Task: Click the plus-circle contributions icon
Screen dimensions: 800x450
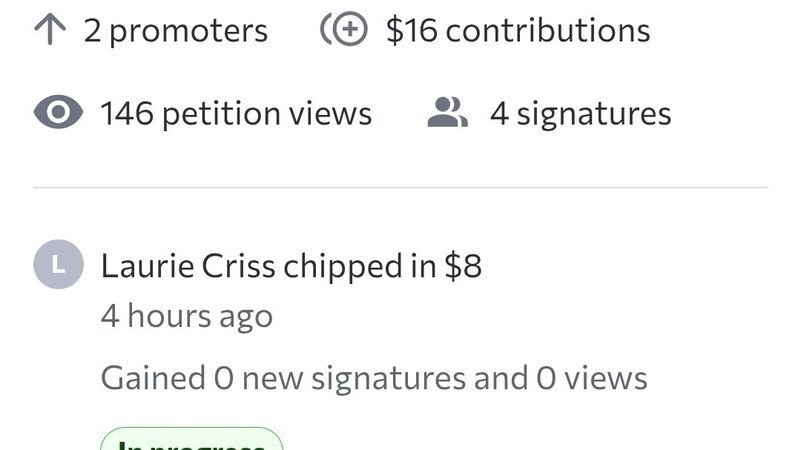Action: (344, 30)
